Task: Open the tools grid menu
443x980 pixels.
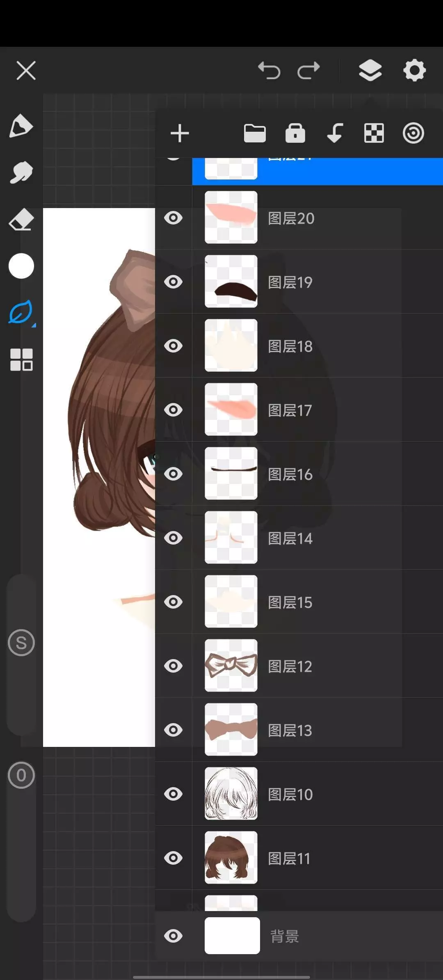Action: pyautogui.click(x=21, y=360)
